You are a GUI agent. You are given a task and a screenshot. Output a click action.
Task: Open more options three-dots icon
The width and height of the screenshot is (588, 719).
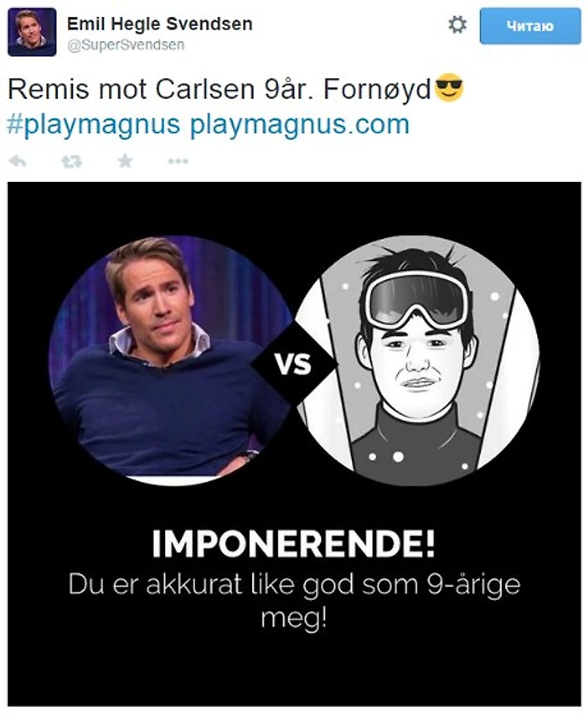(178, 161)
